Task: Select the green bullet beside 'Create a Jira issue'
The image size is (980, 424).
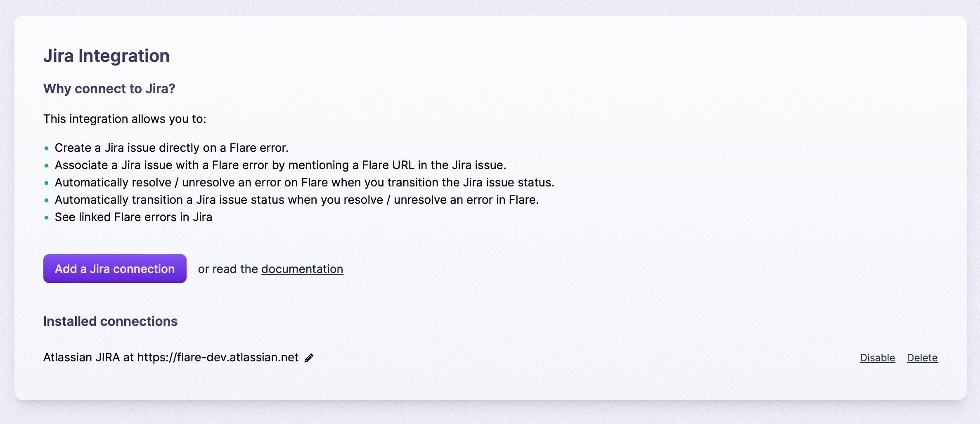Action: (x=46, y=148)
